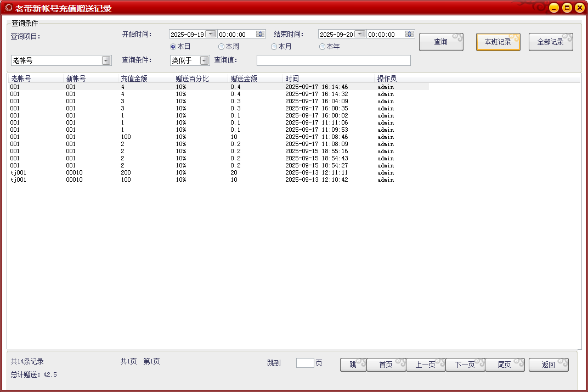Open the 老帐号 query item dropdown
The image size is (588, 392).
(x=106, y=59)
